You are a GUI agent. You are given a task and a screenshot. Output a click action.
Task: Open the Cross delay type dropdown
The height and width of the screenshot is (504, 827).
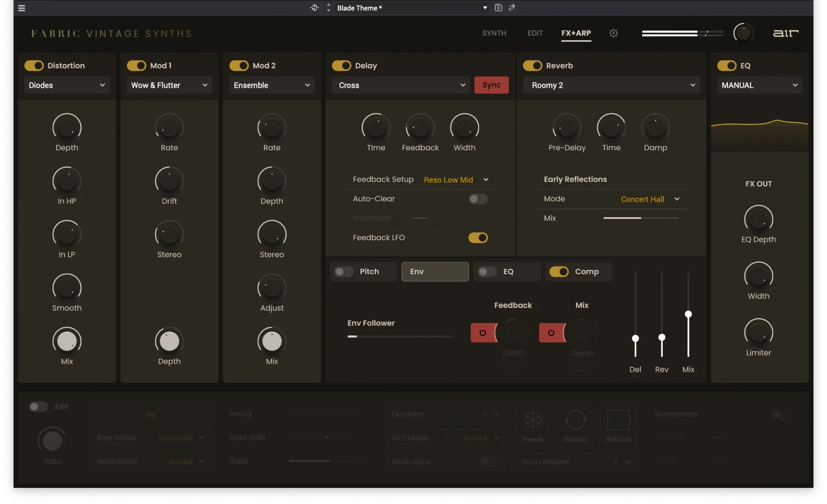(401, 85)
